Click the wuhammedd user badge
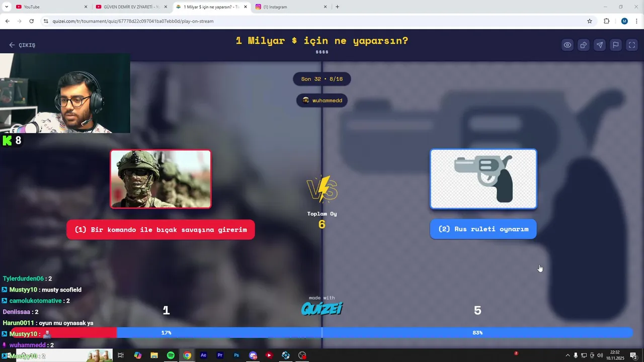 coord(322,101)
